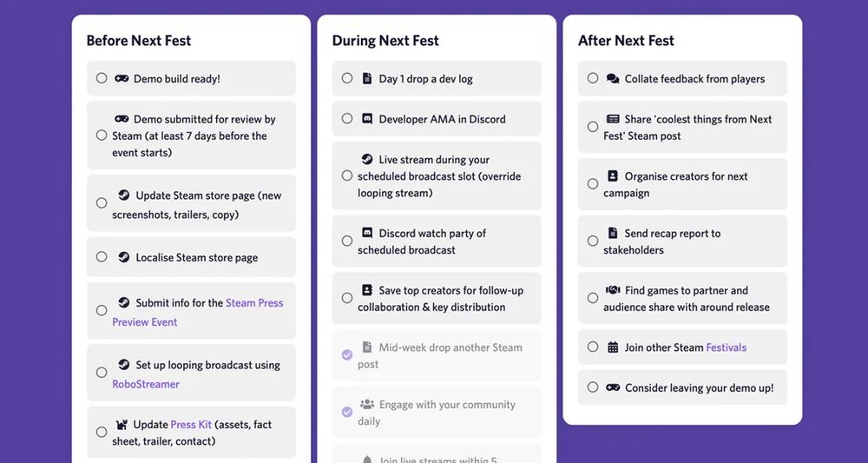Click Discord icon beside Developer AMA in Discord
The image size is (868, 463).
point(367,119)
